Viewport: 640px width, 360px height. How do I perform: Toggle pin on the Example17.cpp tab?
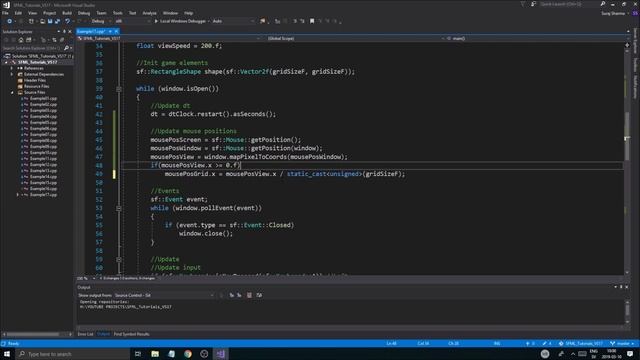[x=110, y=31]
